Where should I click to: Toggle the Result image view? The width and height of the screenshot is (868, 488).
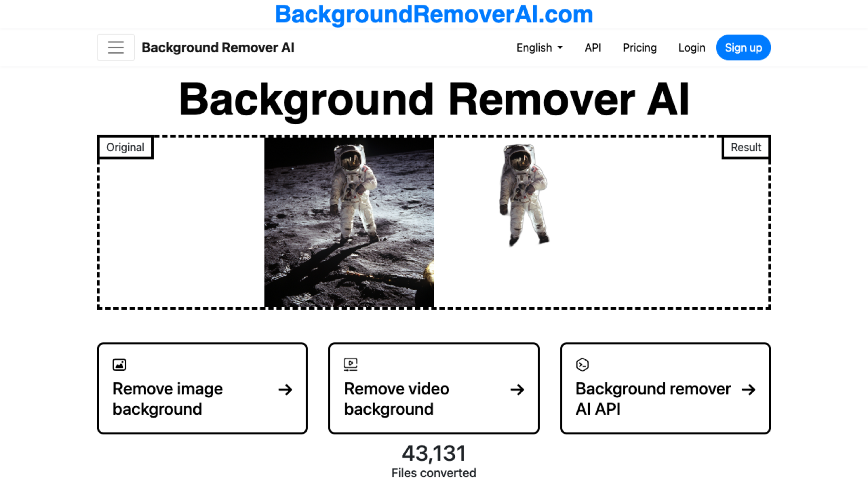(x=746, y=147)
